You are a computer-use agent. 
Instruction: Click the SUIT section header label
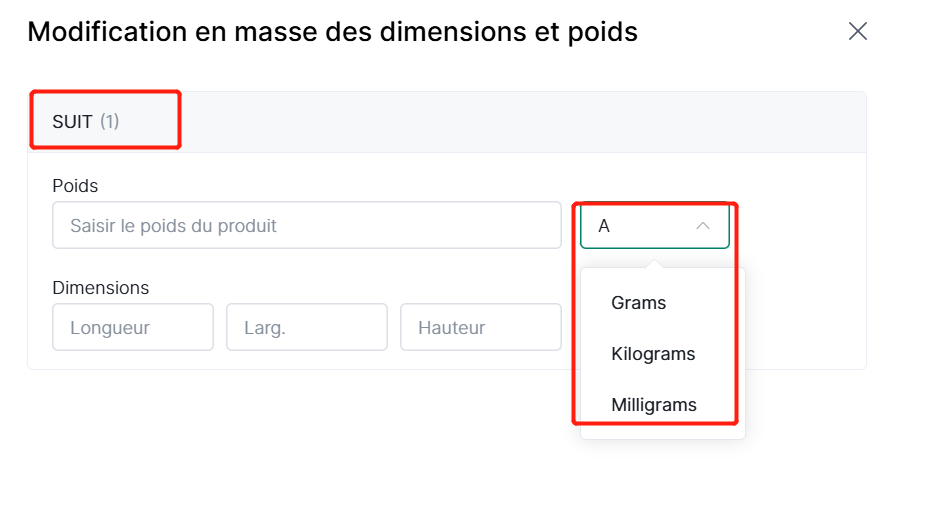(x=72, y=122)
